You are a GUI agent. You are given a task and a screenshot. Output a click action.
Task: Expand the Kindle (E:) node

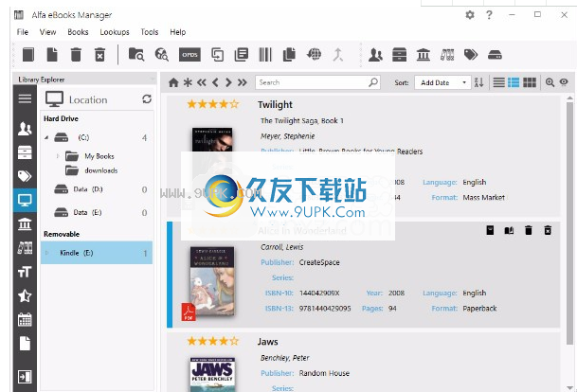46,253
